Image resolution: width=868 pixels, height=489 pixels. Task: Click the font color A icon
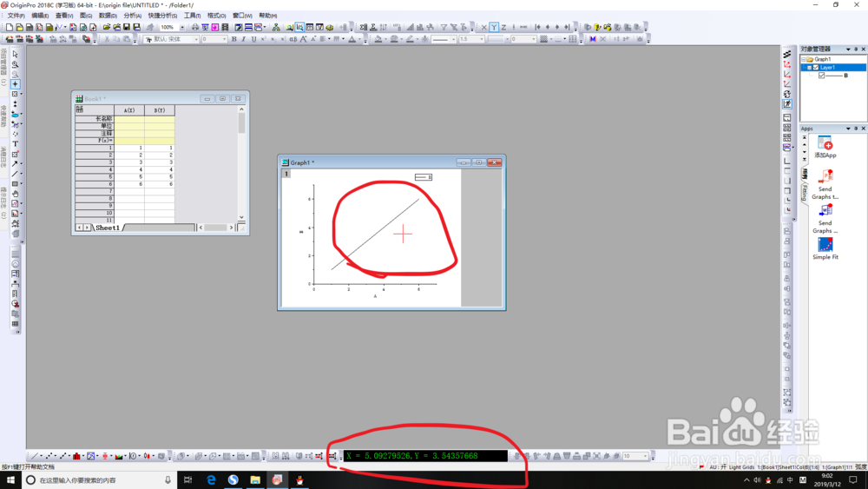(x=352, y=39)
